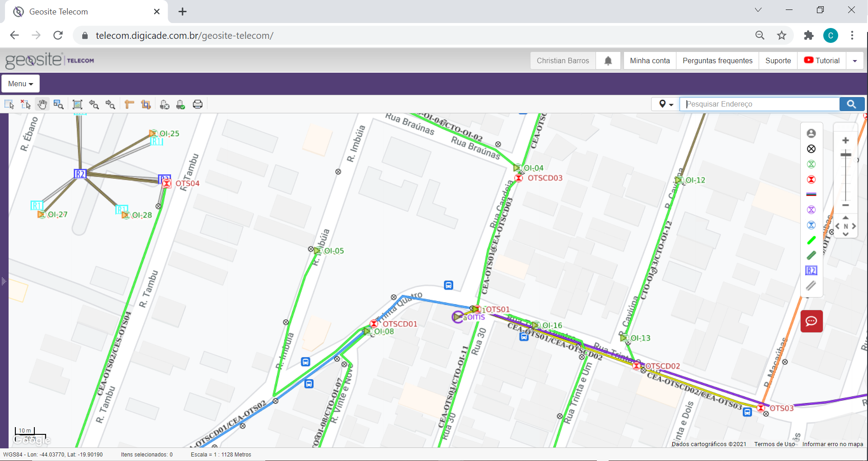Screen dimensions: 868x461
Task: Reload the browser page
Action: (58, 35)
